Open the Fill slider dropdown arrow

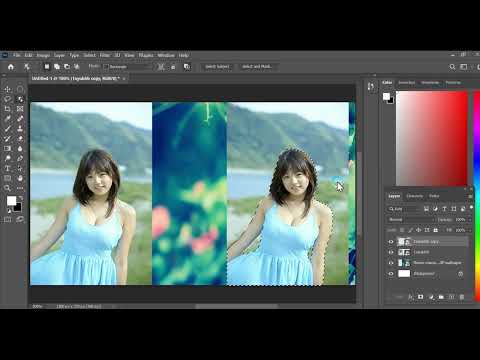pyautogui.click(x=470, y=230)
